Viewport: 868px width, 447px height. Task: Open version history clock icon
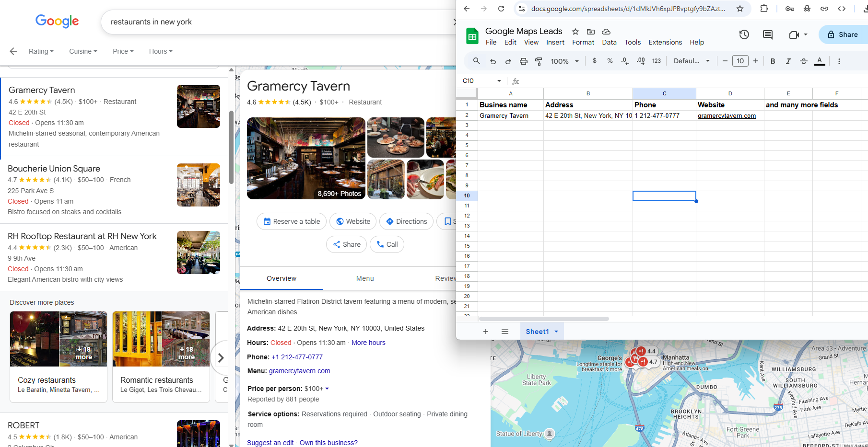pyautogui.click(x=744, y=34)
